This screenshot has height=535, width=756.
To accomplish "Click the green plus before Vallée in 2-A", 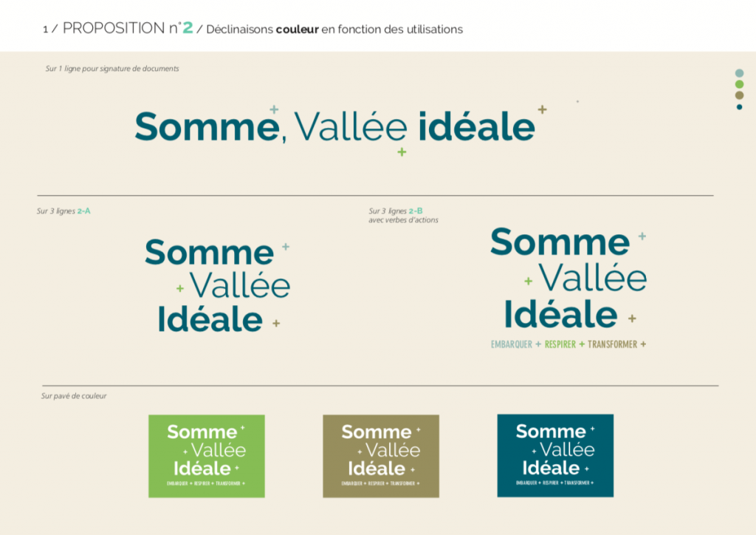I will pos(180,288).
